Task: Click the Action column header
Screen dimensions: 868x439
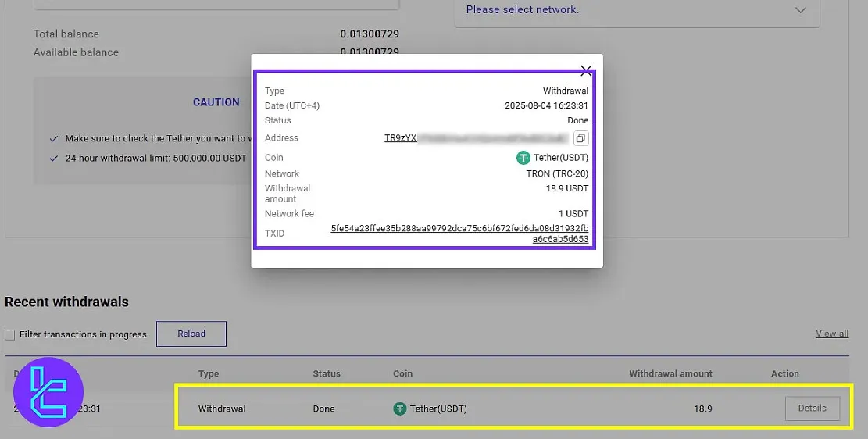Action: [x=785, y=373]
